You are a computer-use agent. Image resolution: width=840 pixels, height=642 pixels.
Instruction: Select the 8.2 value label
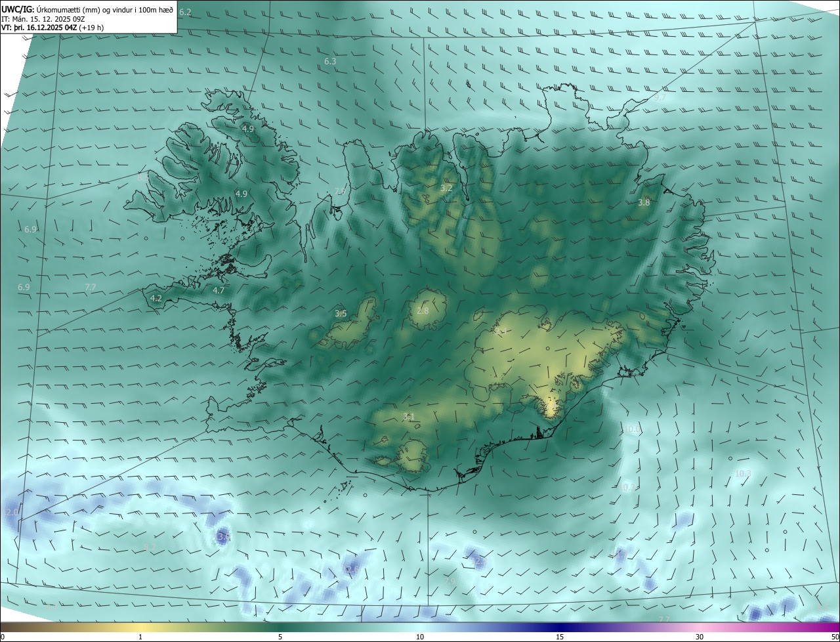150,547
